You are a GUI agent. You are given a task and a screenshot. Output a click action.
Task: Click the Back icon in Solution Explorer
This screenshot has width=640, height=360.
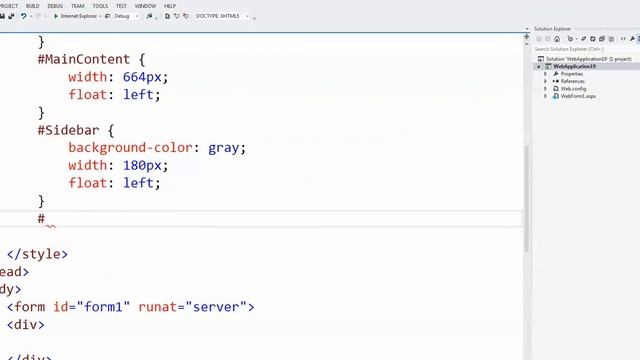(x=539, y=39)
